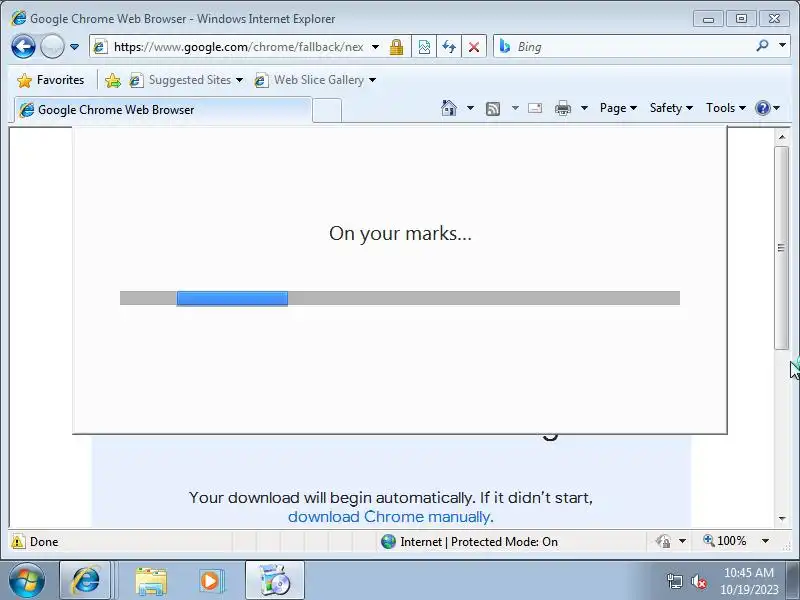
Task: Click the security lock icon
Action: click(x=396, y=47)
